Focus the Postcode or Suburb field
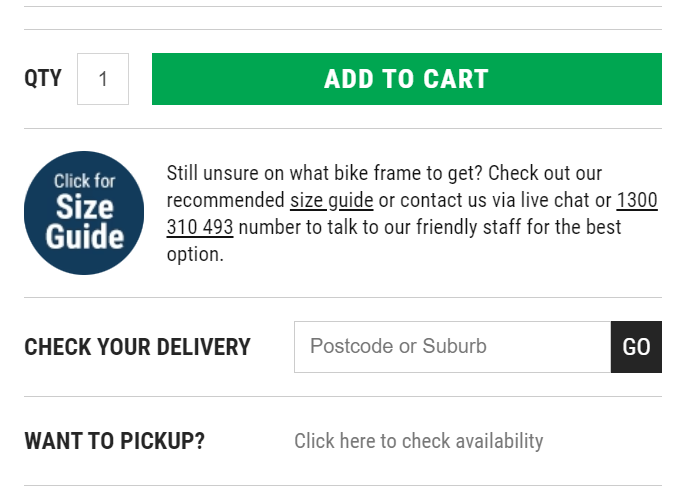The image size is (699, 495). [452, 347]
